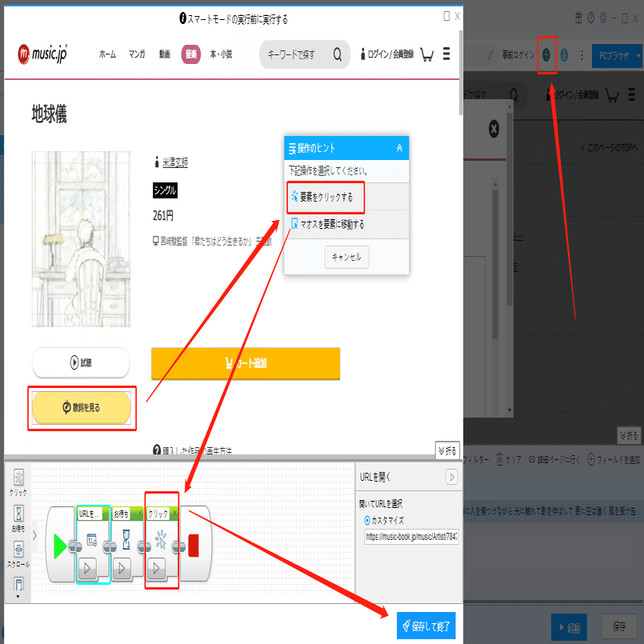Image resolution: width=644 pixels, height=644 pixels.
Task: Select the hourglass Wait step in workflow
Action: pos(126,539)
